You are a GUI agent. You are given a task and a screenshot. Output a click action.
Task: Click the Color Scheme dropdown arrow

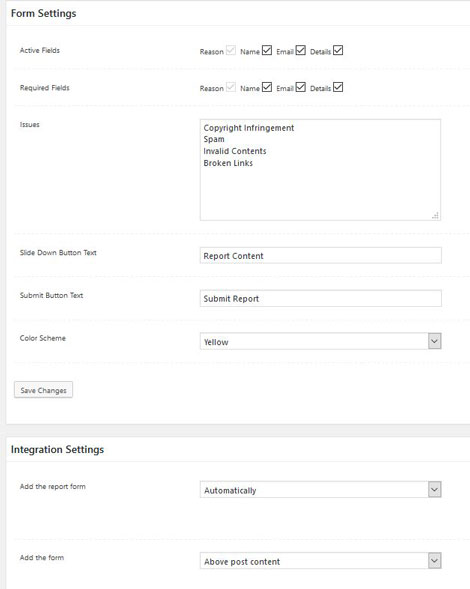coord(435,341)
